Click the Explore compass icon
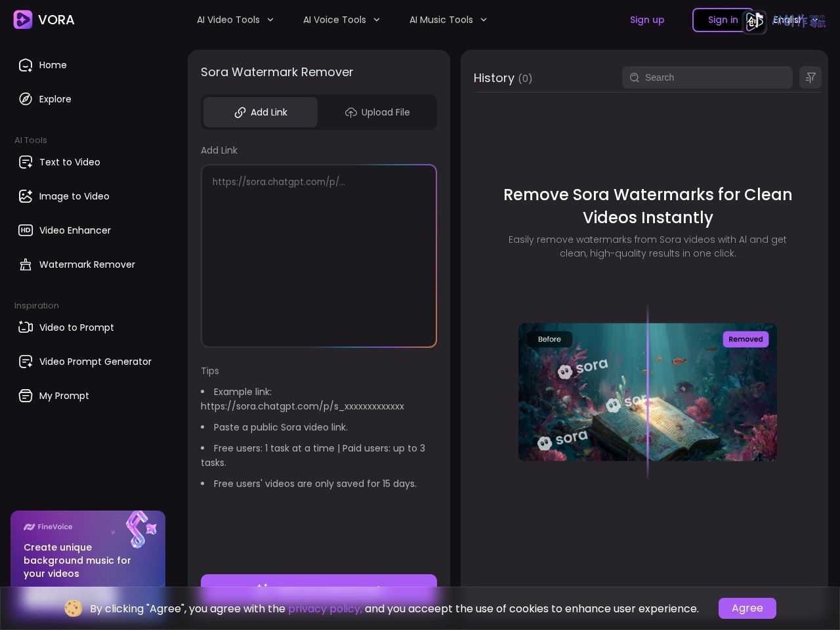The height and width of the screenshot is (630, 840). [26, 99]
